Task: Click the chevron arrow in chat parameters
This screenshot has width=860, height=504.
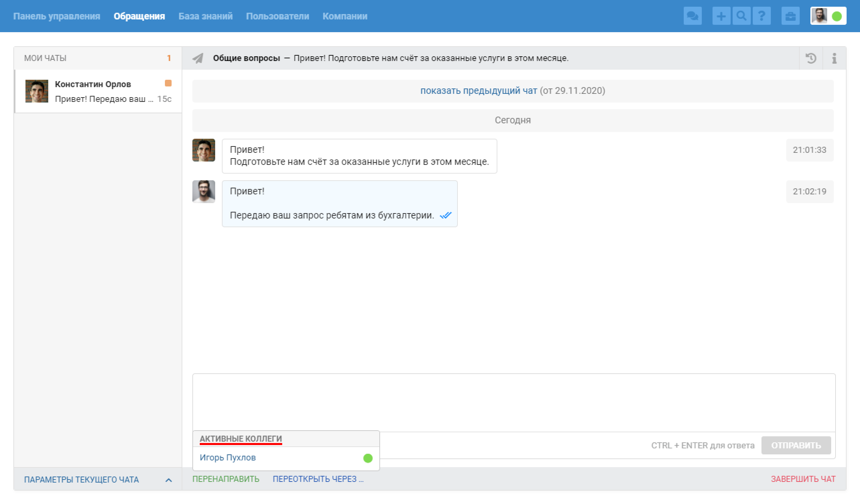Action: coord(168,481)
